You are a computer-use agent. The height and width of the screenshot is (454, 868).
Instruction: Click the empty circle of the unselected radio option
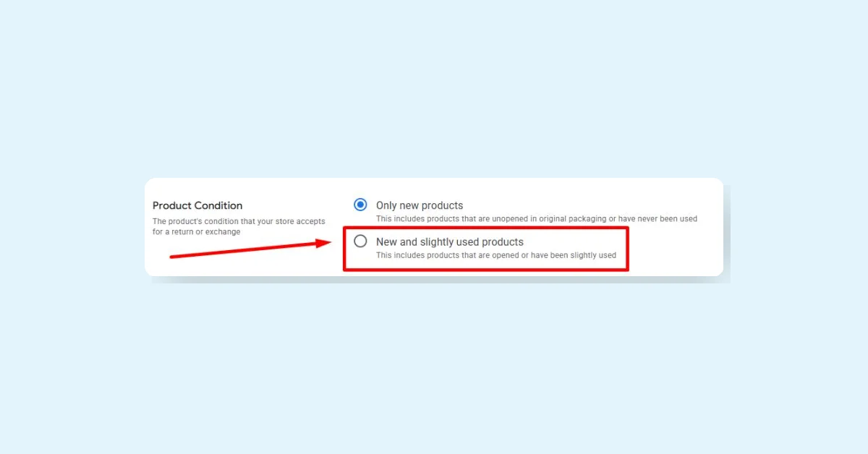360,241
